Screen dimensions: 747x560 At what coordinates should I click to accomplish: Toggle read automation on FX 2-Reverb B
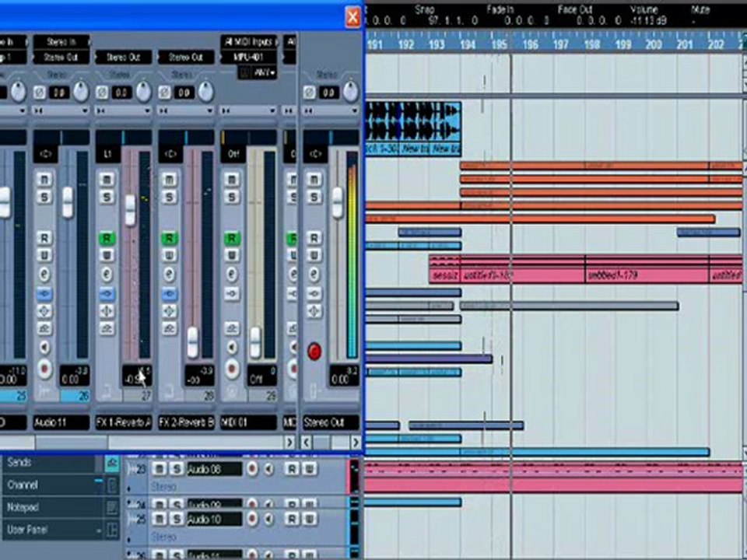point(169,238)
